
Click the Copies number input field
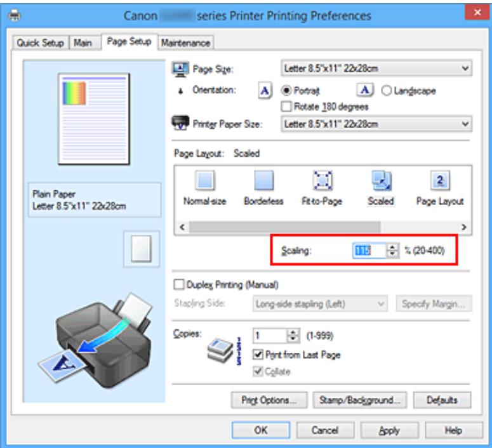[270, 336]
